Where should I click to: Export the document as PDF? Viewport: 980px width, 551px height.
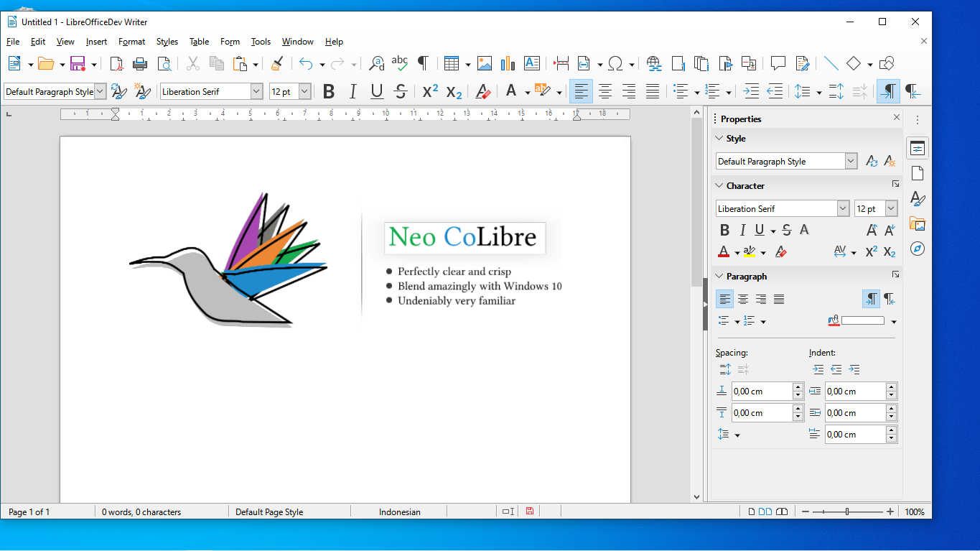click(x=116, y=63)
